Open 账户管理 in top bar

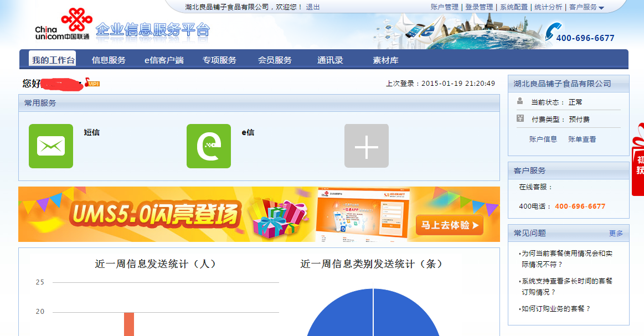[x=445, y=7]
